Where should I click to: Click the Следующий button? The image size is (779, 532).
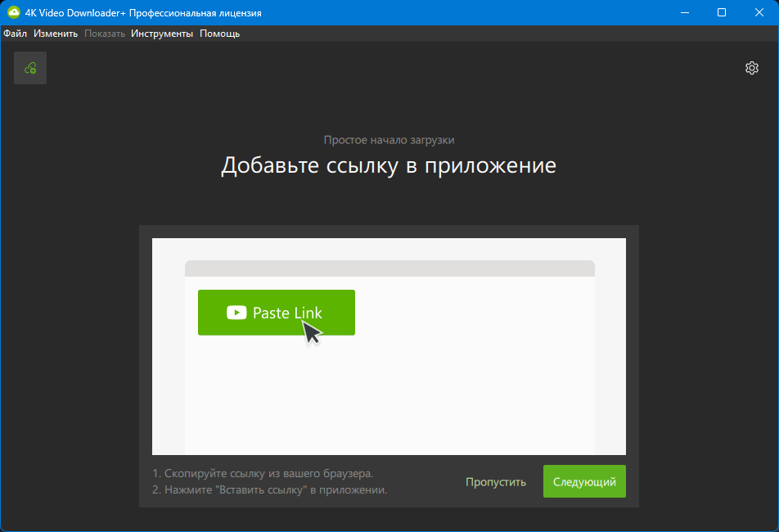coord(584,481)
